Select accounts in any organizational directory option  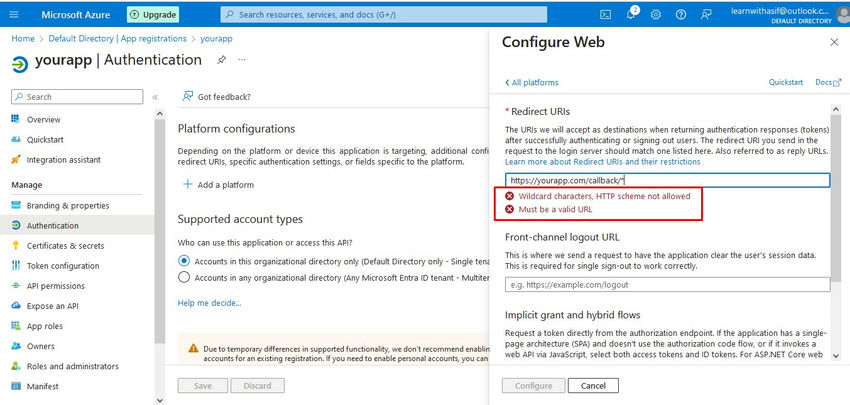coord(184,278)
